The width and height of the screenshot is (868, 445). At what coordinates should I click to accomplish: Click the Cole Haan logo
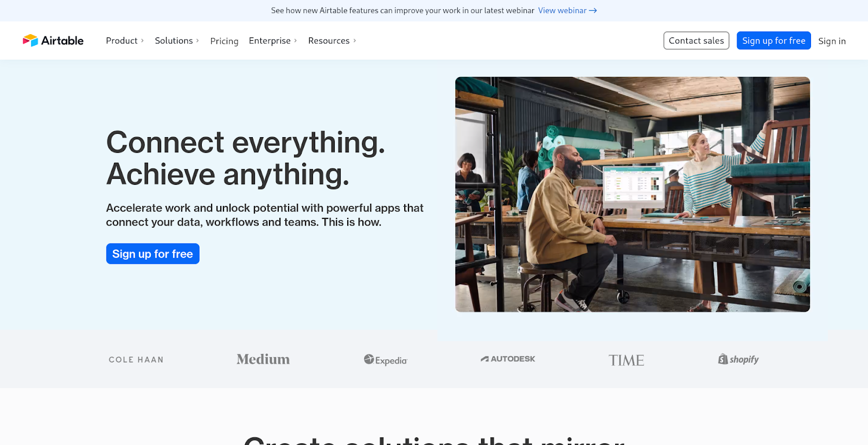(136, 360)
